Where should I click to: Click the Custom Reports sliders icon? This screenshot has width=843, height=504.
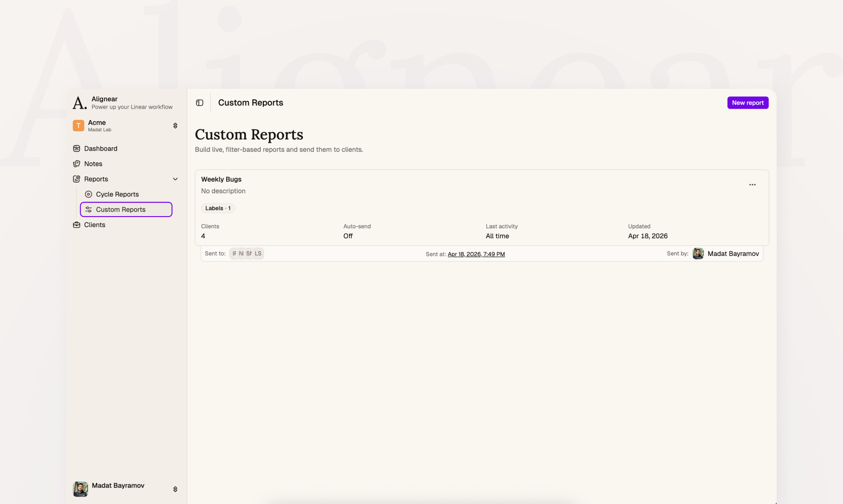pyautogui.click(x=89, y=210)
